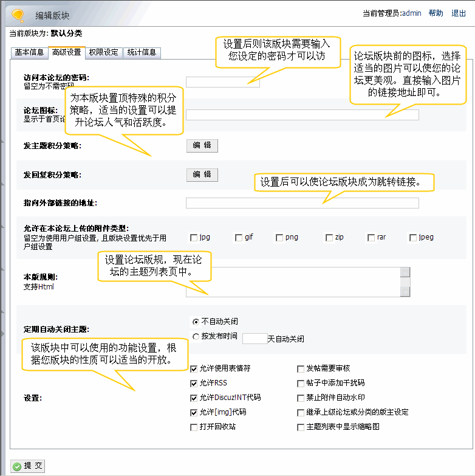
Task: Click the lightbulb logo icon in header
Action: (x=18, y=15)
